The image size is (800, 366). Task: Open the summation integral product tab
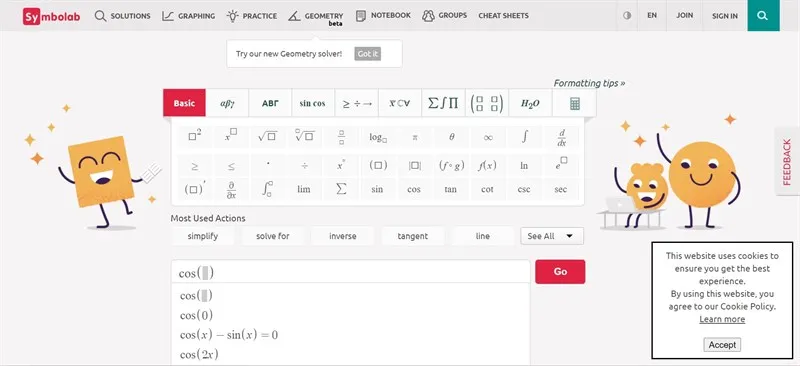coord(443,103)
